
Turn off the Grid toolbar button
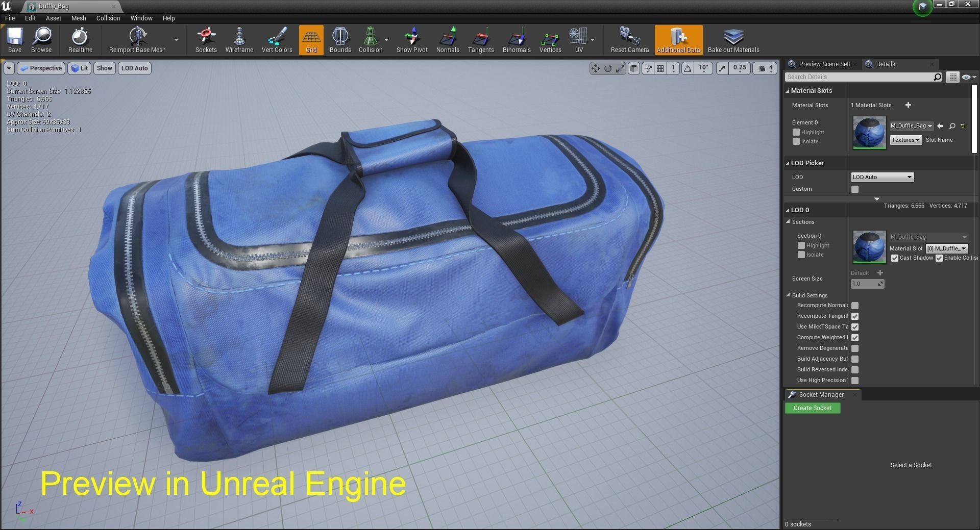(311, 40)
